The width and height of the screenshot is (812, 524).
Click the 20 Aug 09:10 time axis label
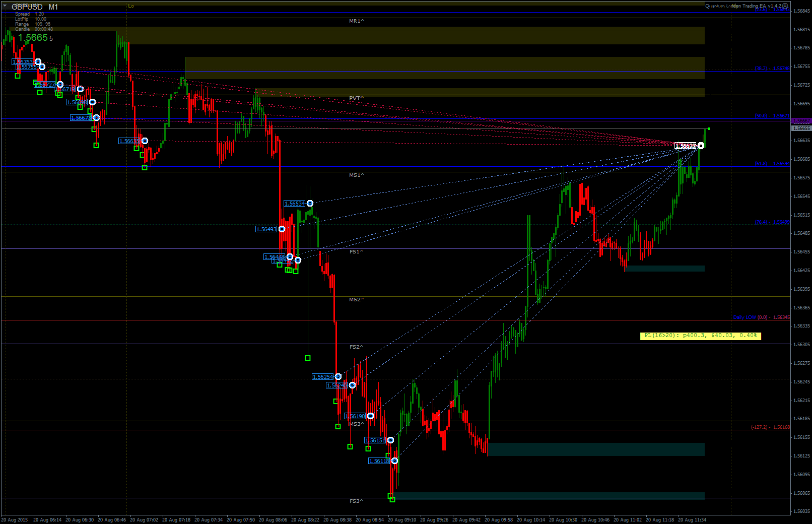[402, 520]
